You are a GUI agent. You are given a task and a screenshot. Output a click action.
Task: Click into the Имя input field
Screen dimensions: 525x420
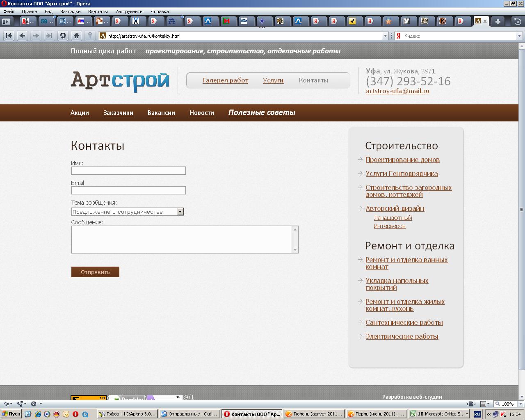(128, 171)
